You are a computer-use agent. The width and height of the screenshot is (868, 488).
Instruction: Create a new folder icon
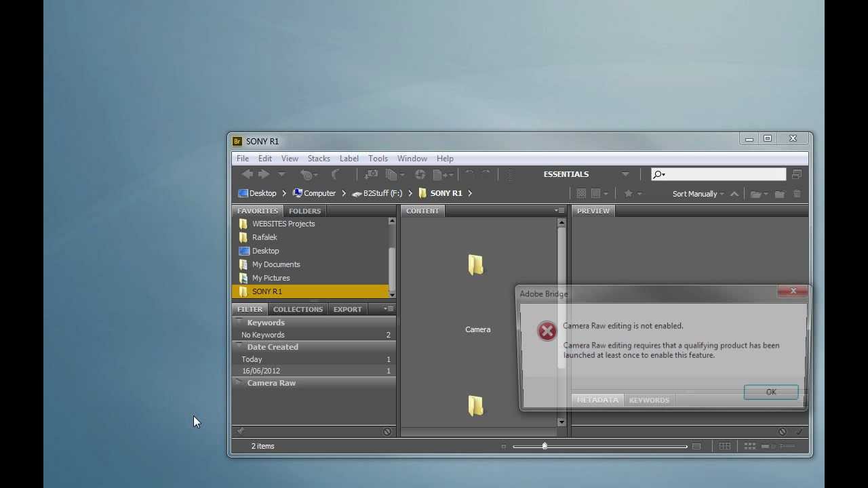pyautogui.click(x=780, y=194)
